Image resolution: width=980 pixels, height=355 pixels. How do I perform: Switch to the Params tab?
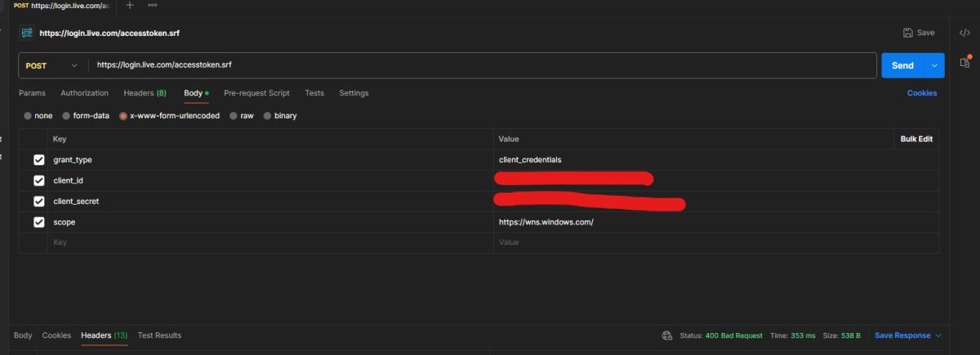click(x=32, y=93)
